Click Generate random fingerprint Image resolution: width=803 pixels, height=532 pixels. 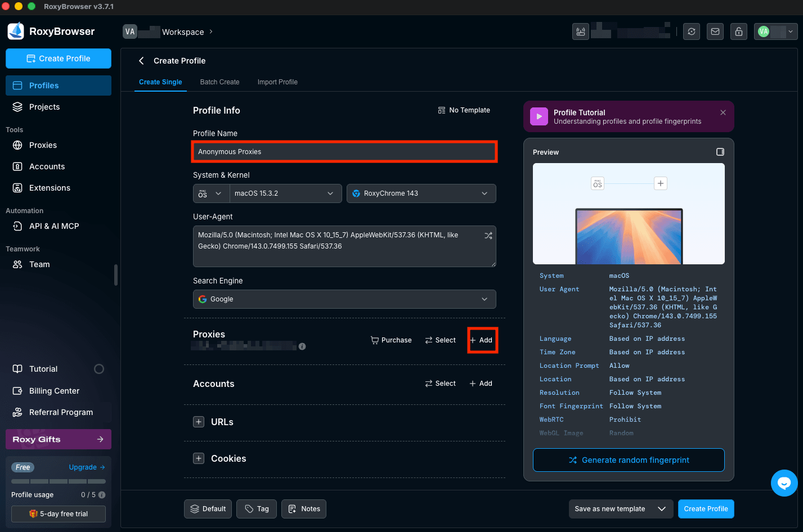(x=629, y=460)
